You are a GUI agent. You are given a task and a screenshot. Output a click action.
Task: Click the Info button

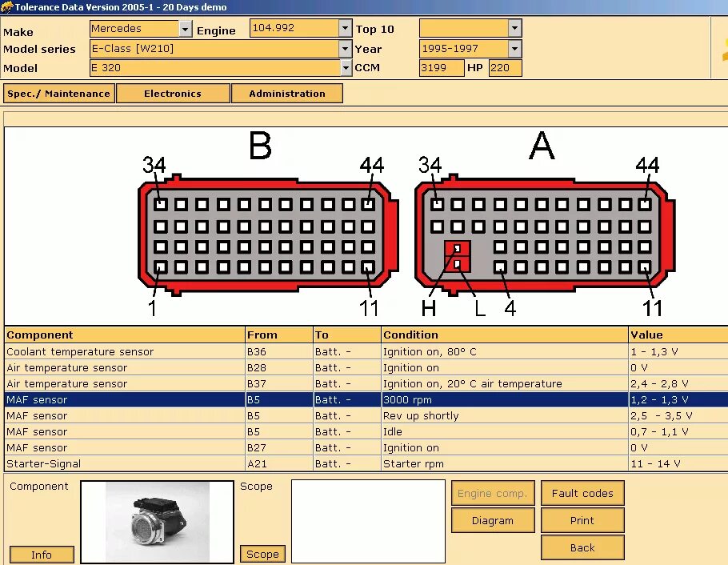[x=42, y=555]
